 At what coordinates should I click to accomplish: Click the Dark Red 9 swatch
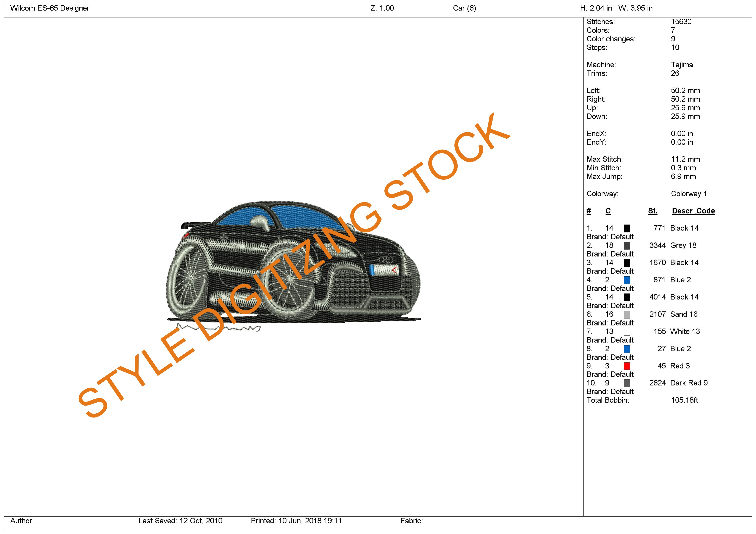click(627, 383)
